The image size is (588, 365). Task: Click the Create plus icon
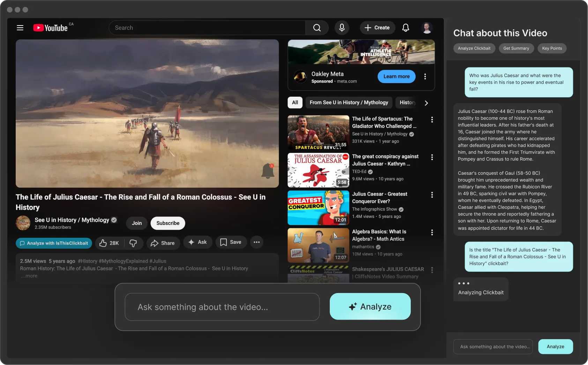coord(369,28)
